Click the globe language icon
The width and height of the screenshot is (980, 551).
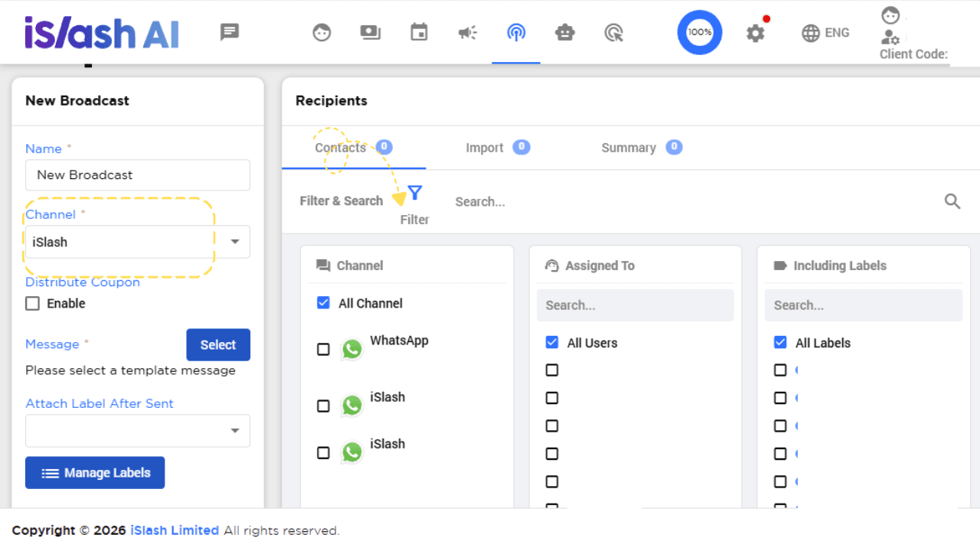(811, 33)
